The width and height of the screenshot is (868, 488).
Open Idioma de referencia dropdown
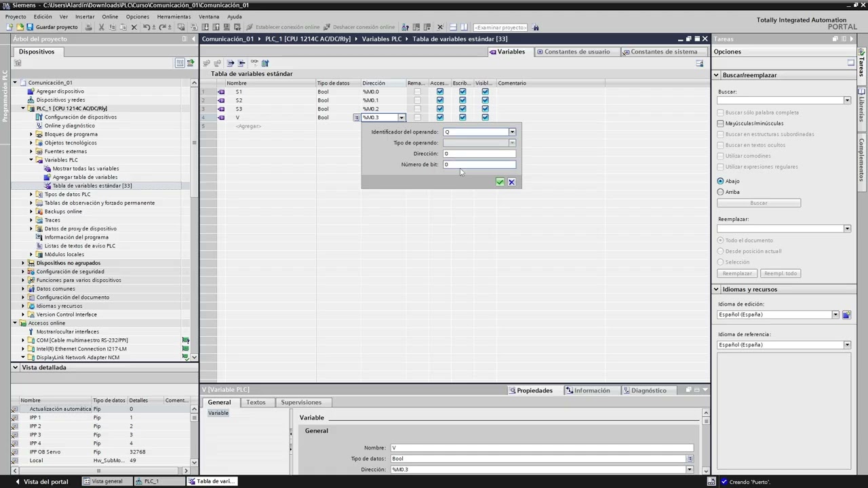[847, 345]
